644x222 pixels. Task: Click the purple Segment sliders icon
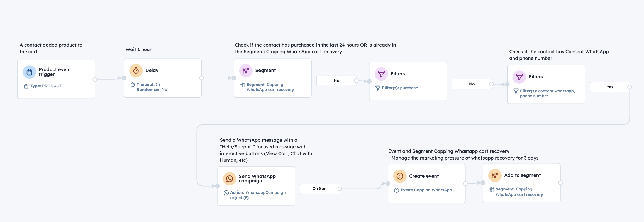(246, 71)
